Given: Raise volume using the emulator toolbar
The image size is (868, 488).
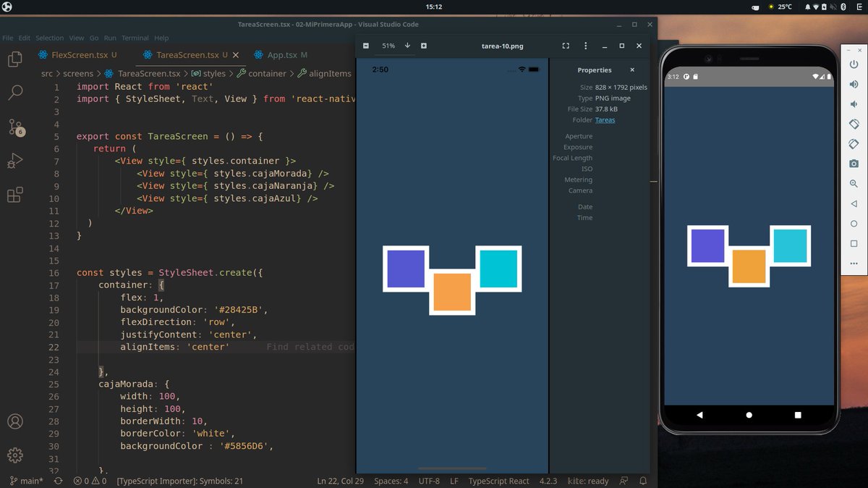Looking at the screenshot, I should pos(854,83).
